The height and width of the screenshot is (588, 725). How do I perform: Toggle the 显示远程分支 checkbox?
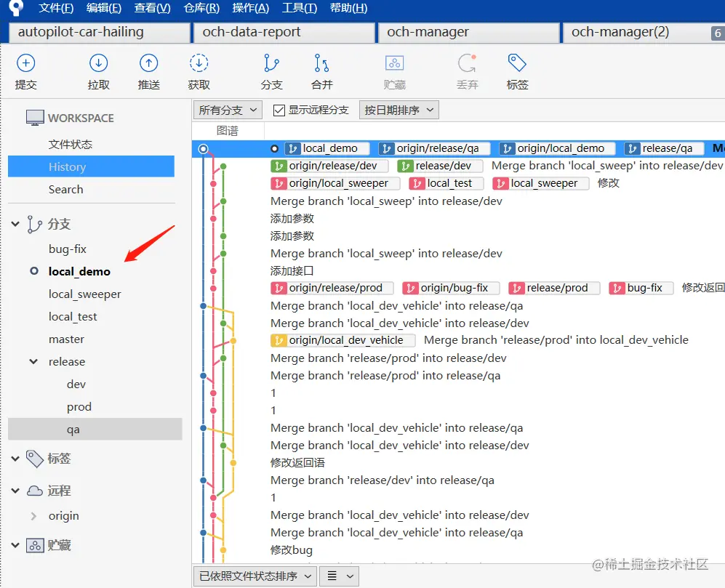click(279, 110)
